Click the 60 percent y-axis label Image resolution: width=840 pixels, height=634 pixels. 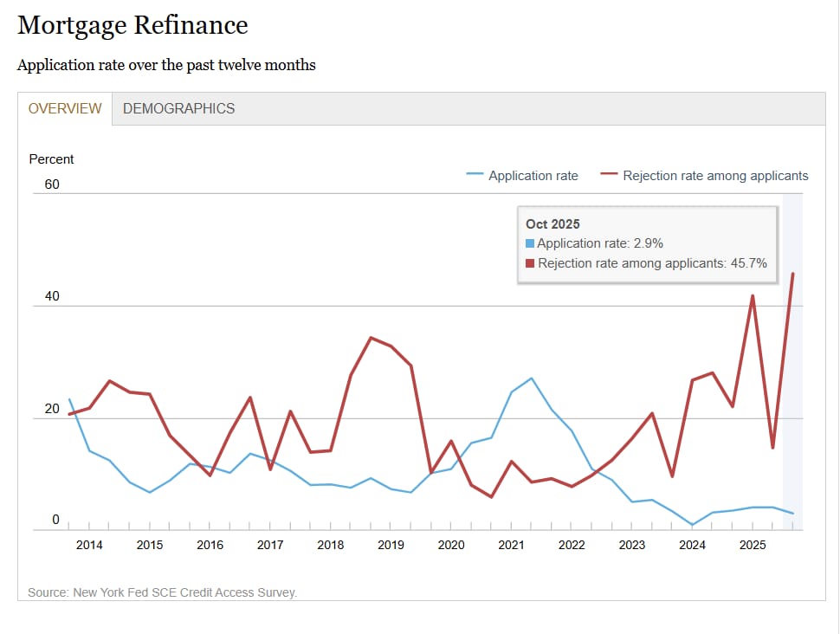52,184
